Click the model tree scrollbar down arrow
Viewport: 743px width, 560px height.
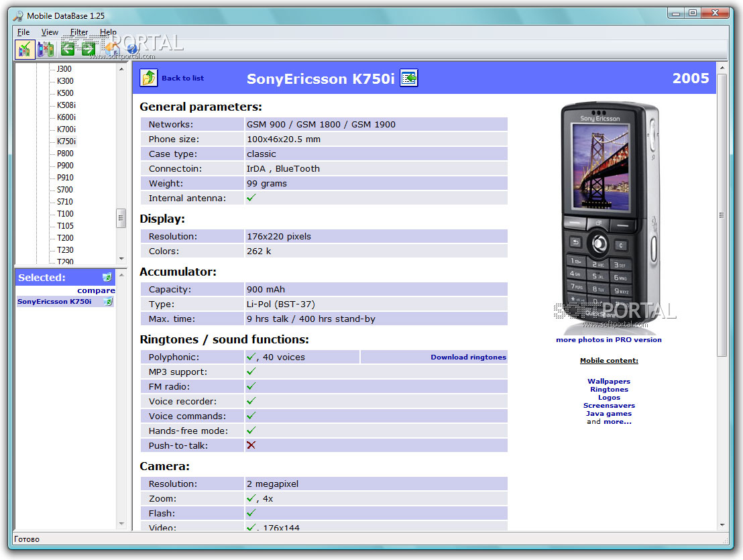[121, 259]
